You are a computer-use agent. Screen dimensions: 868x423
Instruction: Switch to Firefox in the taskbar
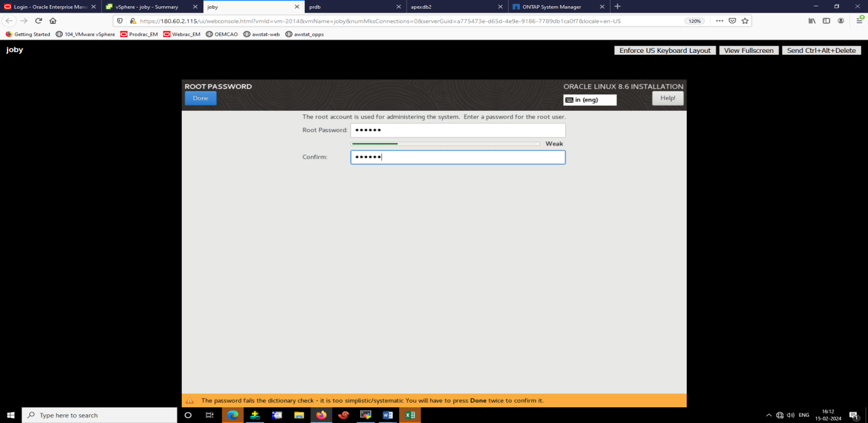point(322,415)
